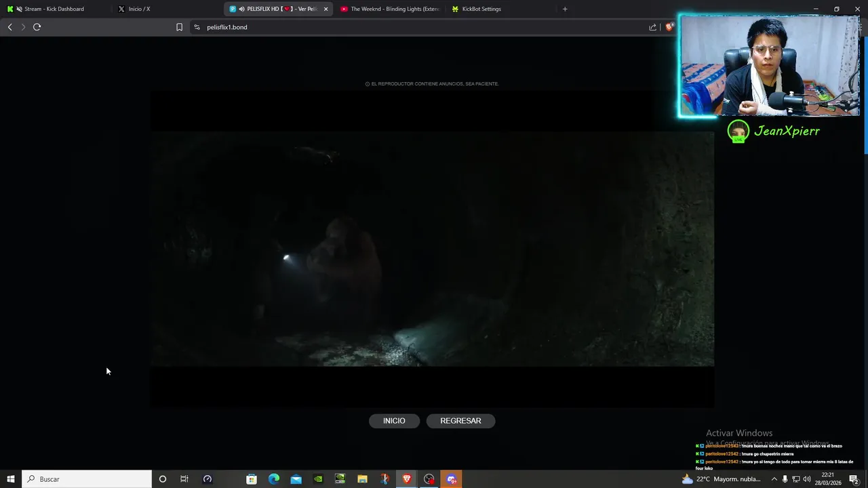
Task: Go forward to the next page
Action: click(23, 27)
